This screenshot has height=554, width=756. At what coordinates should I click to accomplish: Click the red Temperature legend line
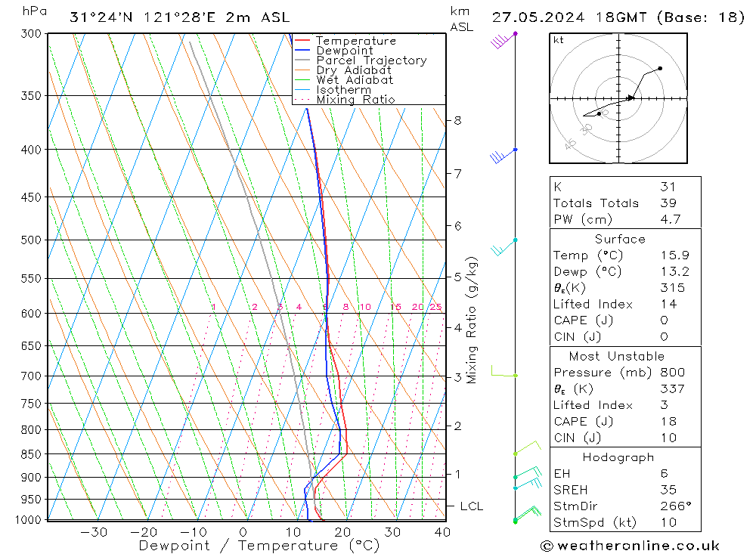click(302, 41)
